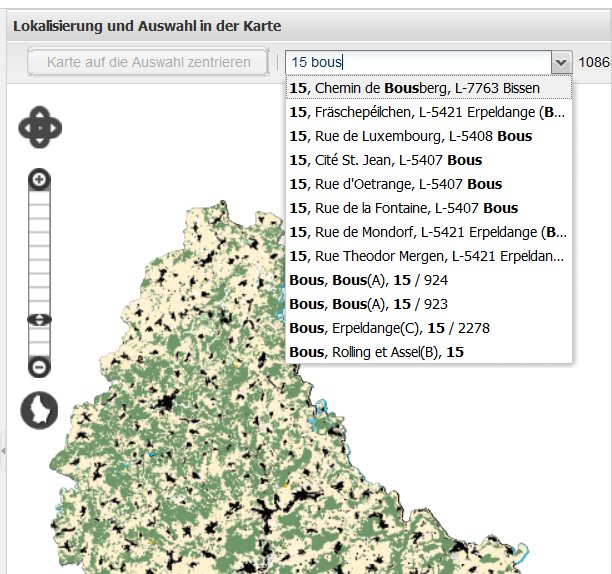The height and width of the screenshot is (574, 612).
Task: Click the map pan navigation control
Action: 40,127
